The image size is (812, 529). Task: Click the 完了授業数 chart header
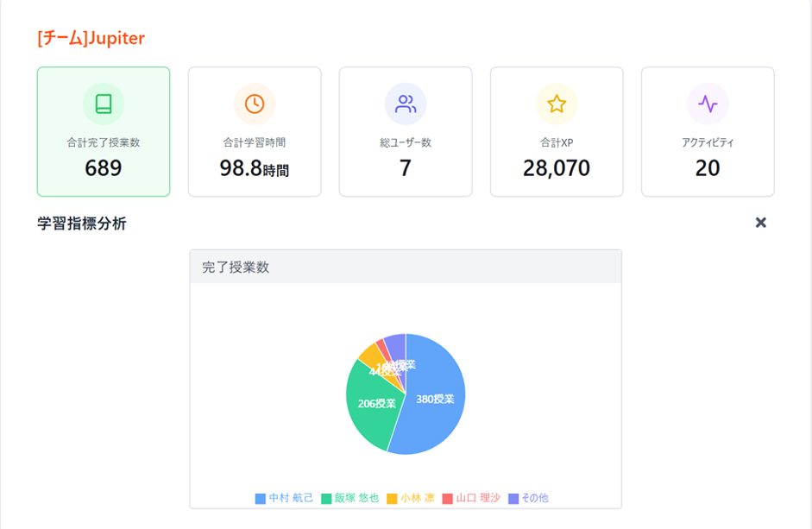click(406, 267)
